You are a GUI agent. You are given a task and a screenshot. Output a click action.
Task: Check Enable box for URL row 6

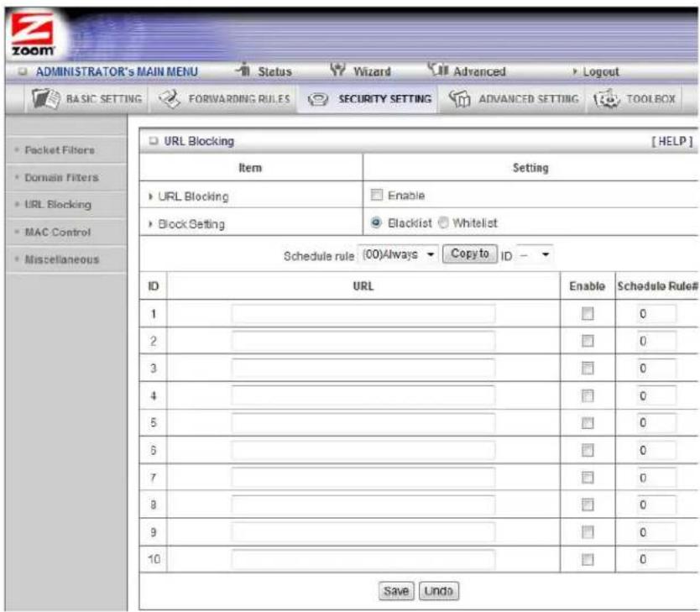588,450
